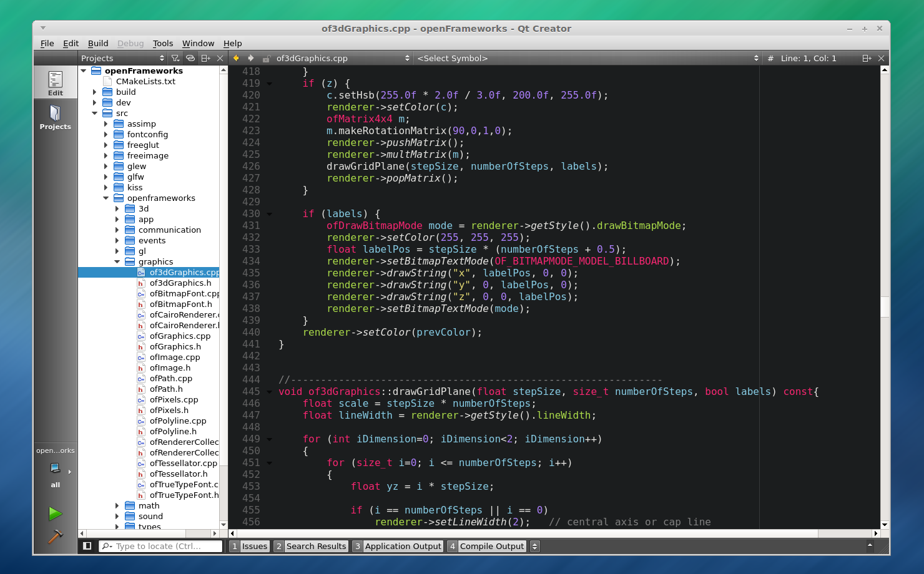
Task: Select ofGraphics.cpp file
Action: (x=180, y=336)
